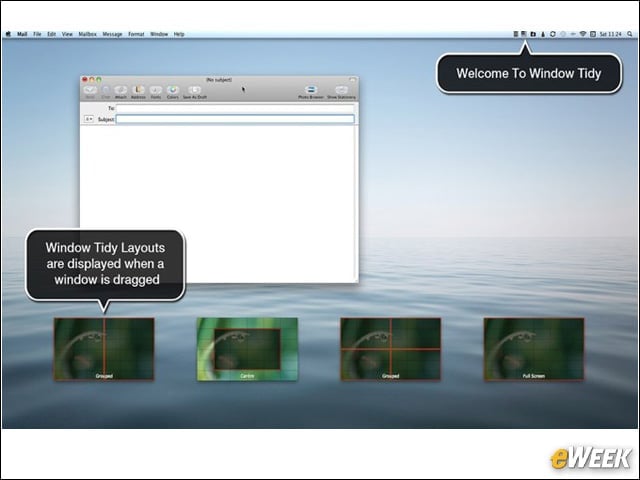The width and height of the screenshot is (640, 480).
Task: Open the Mailbox menu
Action: (87, 34)
